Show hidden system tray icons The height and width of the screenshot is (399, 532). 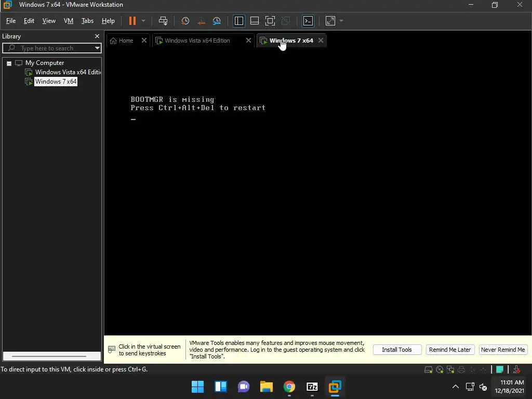click(456, 387)
